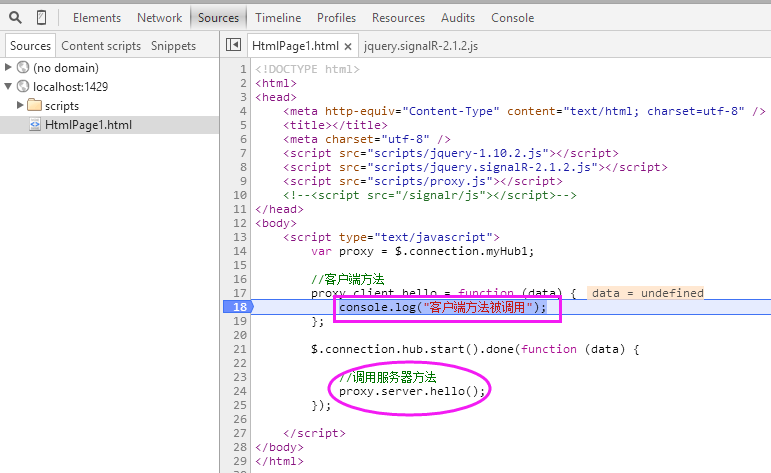
Task: Toggle device mode emulation icon
Action: tap(41, 18)
